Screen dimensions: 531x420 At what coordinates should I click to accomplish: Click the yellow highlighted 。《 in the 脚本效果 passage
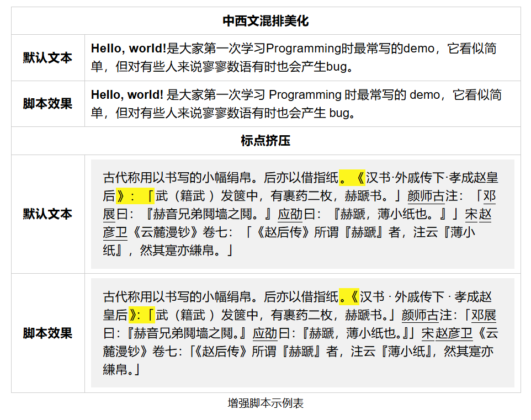tap(349, 297)
